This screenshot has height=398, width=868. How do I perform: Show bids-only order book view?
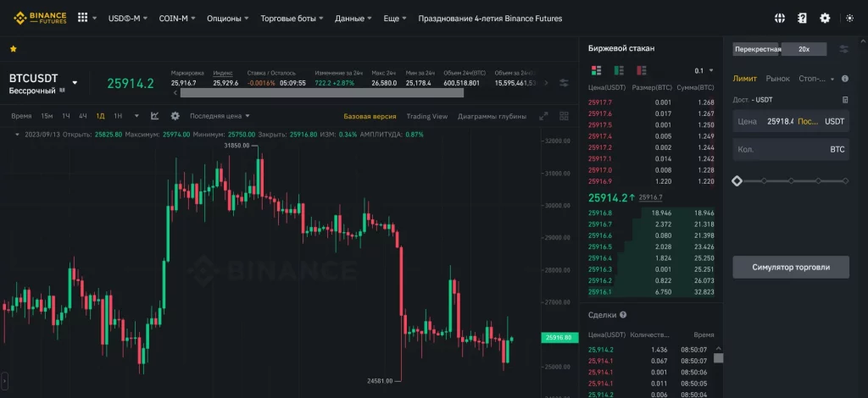click(619, 70)
